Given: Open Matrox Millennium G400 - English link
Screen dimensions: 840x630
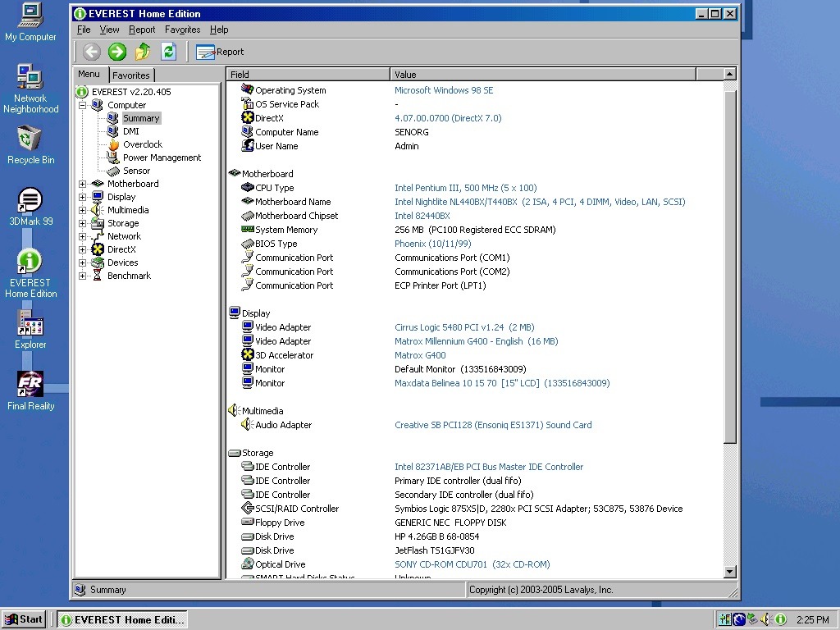Looking at the screenshot, I should (x=477, y=340).
